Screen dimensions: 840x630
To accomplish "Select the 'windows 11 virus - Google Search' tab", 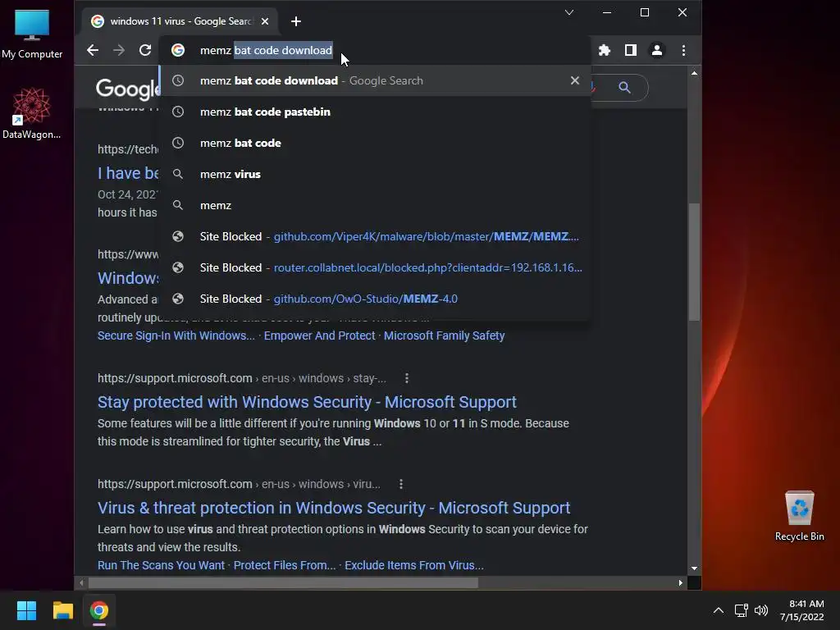I will 180,21.
